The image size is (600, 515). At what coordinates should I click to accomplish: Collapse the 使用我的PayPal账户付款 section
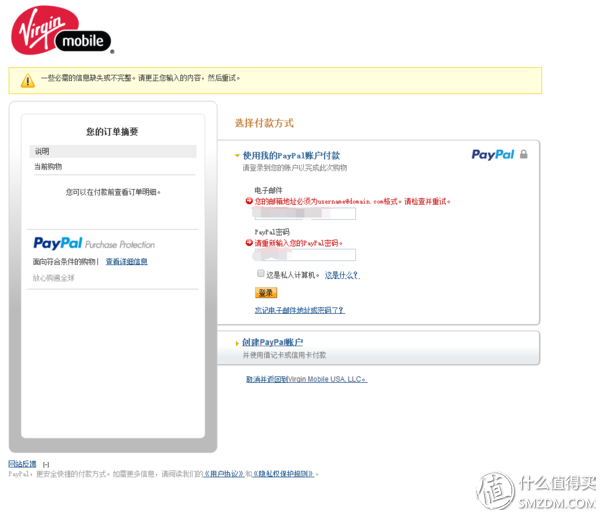pos(237,156)
